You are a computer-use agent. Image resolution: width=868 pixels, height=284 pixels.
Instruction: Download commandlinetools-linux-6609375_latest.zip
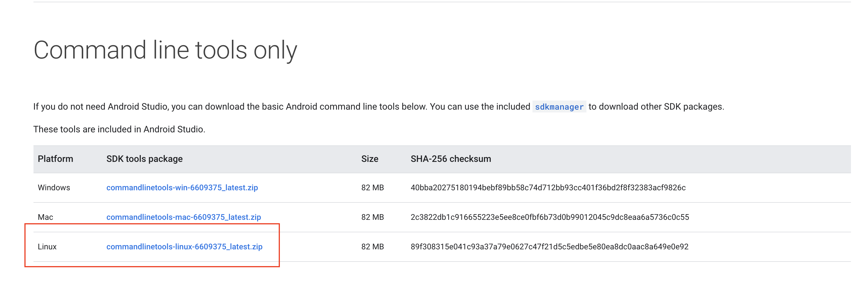[x=184, y=247]
